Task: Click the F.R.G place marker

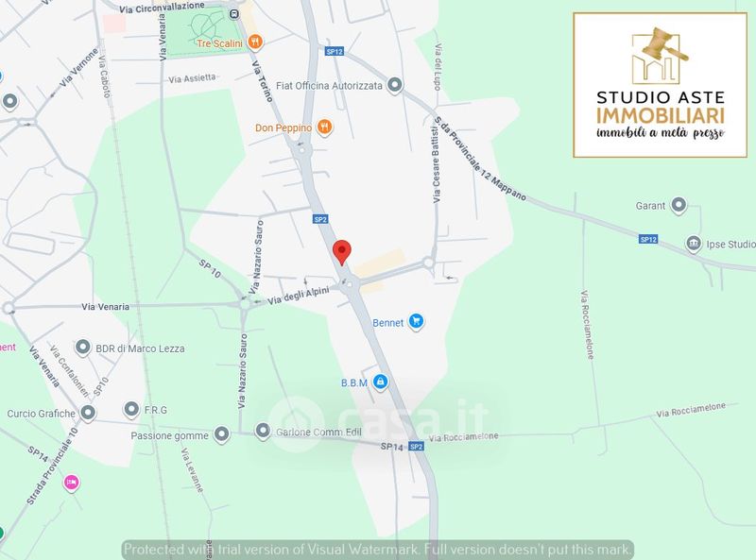Action: pyautogui.click(x=131, y=409)
